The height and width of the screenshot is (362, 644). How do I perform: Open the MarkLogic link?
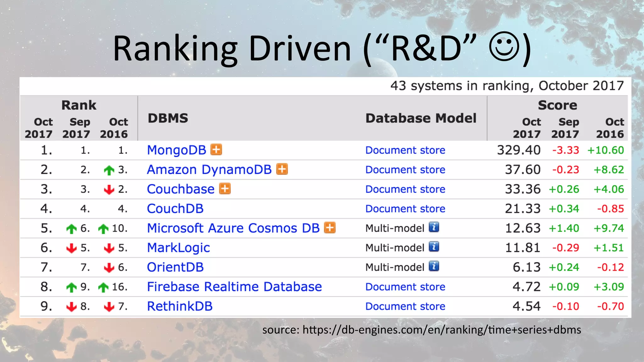(x=179, y=248)
